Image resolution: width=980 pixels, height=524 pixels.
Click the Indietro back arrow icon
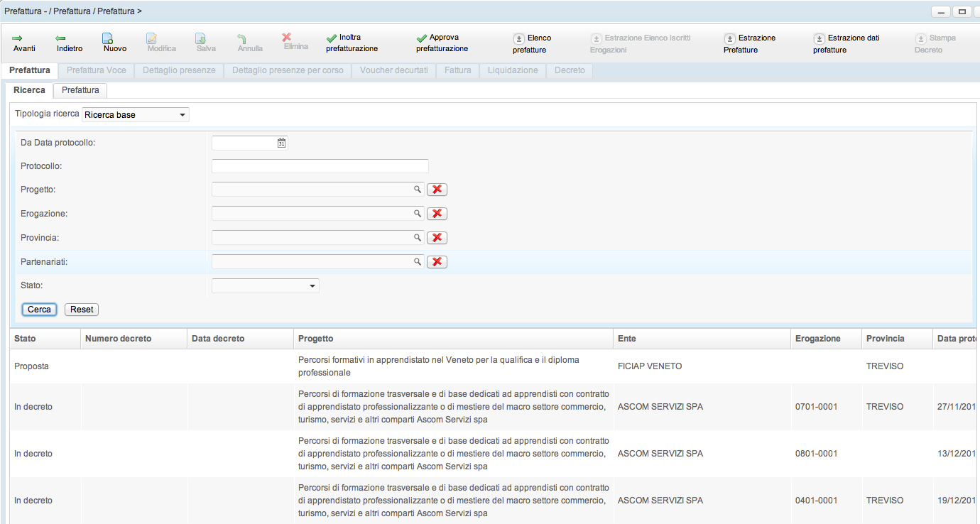(x=60, y=38)
